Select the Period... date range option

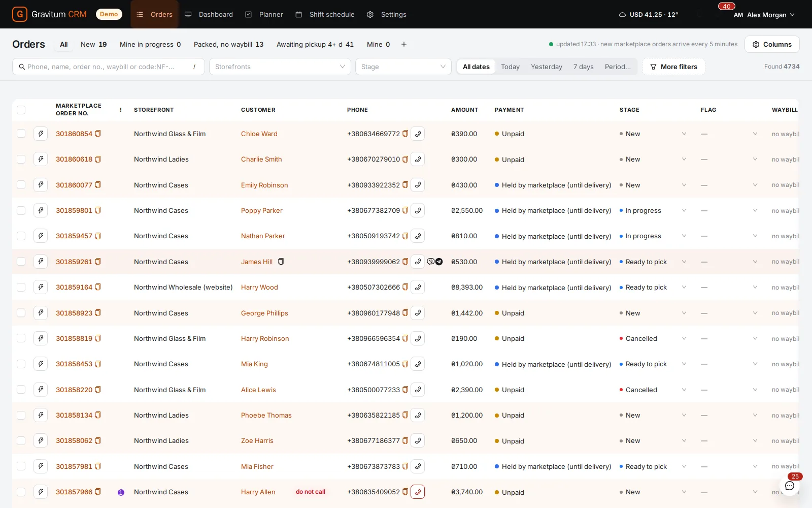(618, 67)
